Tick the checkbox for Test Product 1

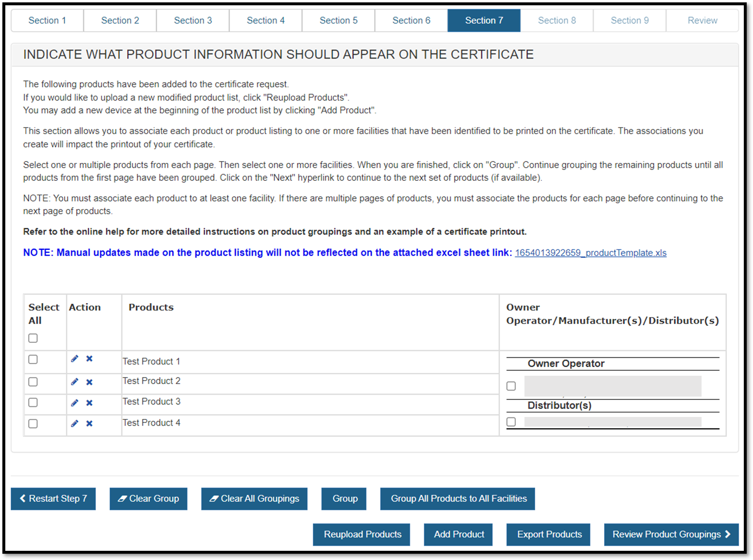click(33, 359)
